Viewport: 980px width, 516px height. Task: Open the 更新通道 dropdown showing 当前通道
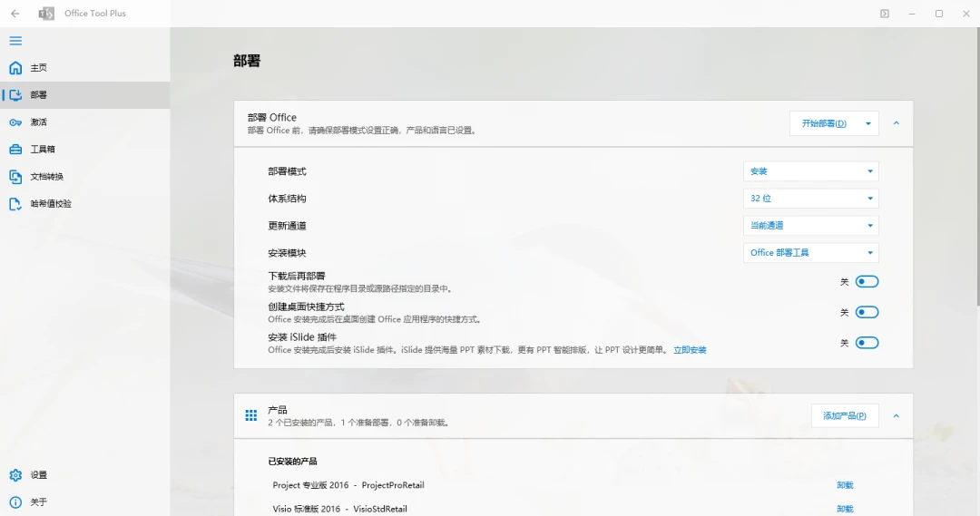point(810,226)
